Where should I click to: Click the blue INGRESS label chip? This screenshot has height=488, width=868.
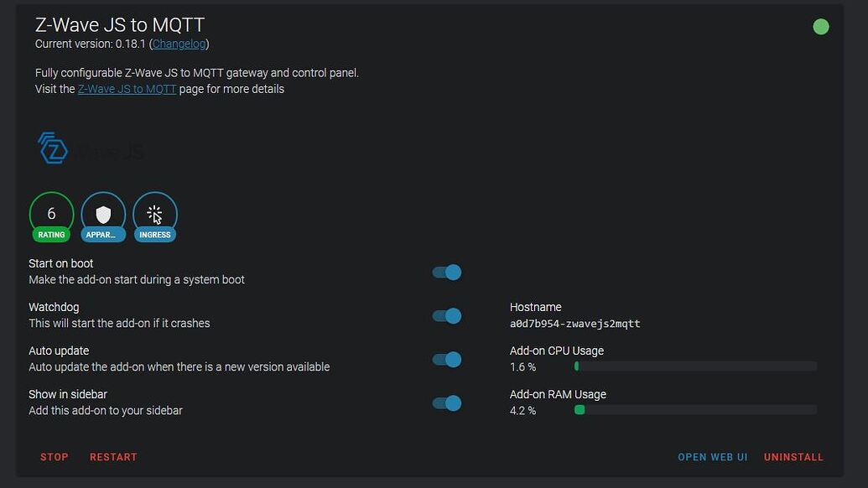point(155,235)
